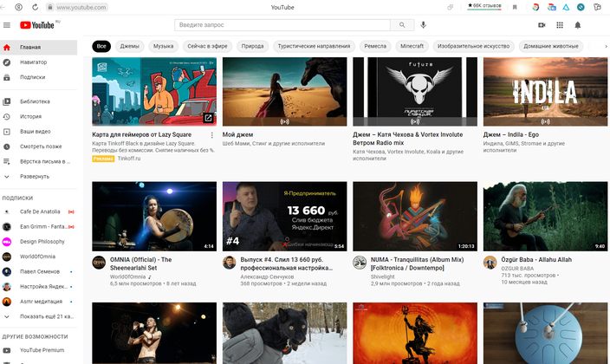Open the Главная home item
The width and height of the screenshot is (610, 364).
tap(38, 47)
